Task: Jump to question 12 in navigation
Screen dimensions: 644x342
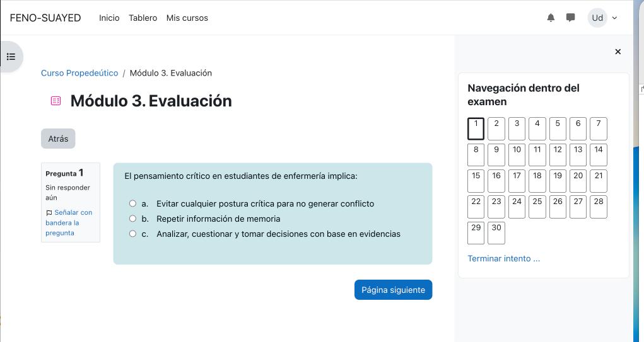Action: pyautogui.click(x=558, y=155)
